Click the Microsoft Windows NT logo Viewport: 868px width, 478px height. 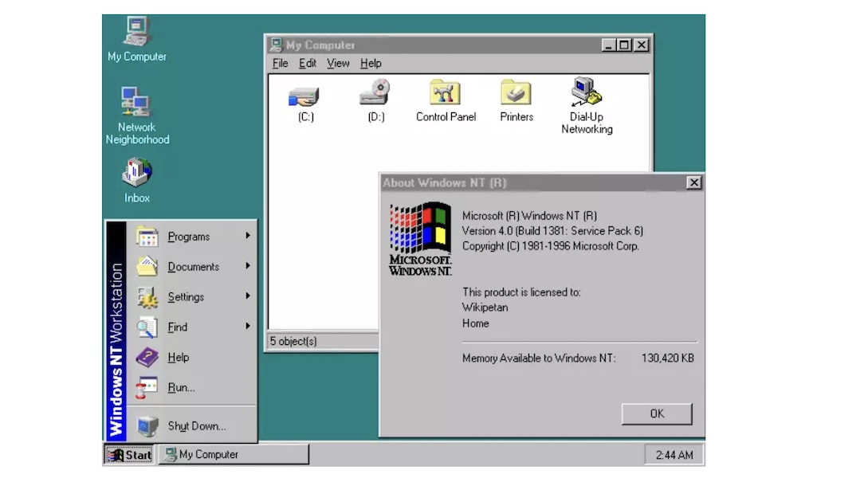pyautogui.click(x=420, y=239)
